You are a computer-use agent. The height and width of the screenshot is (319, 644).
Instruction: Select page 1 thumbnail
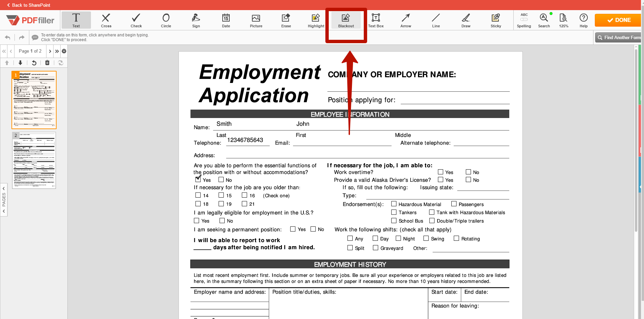(34, 100)
